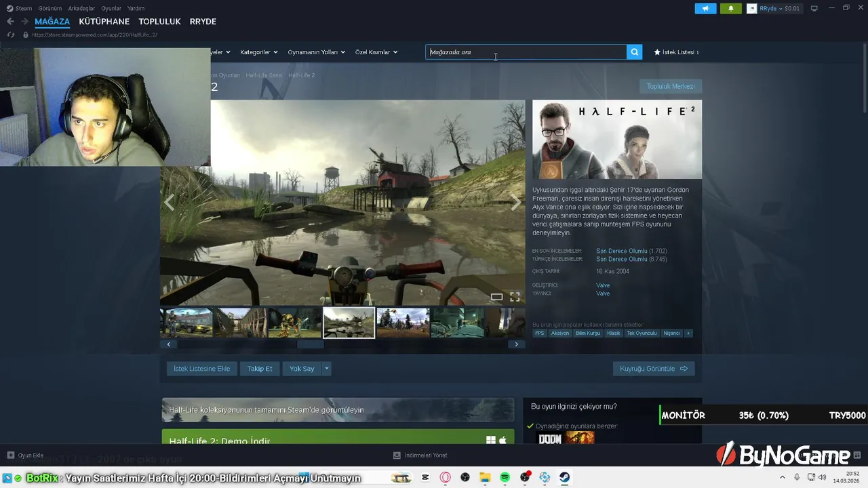Screen dimensions: 868x488
Task: Go forward with the right navigation arrow
Action: 24,22
